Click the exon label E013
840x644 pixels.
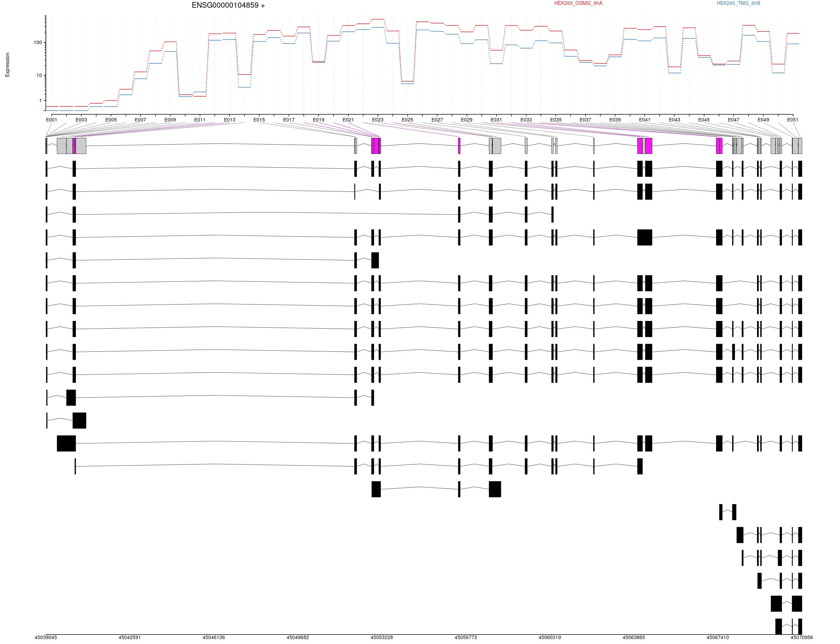pos(230,120)
